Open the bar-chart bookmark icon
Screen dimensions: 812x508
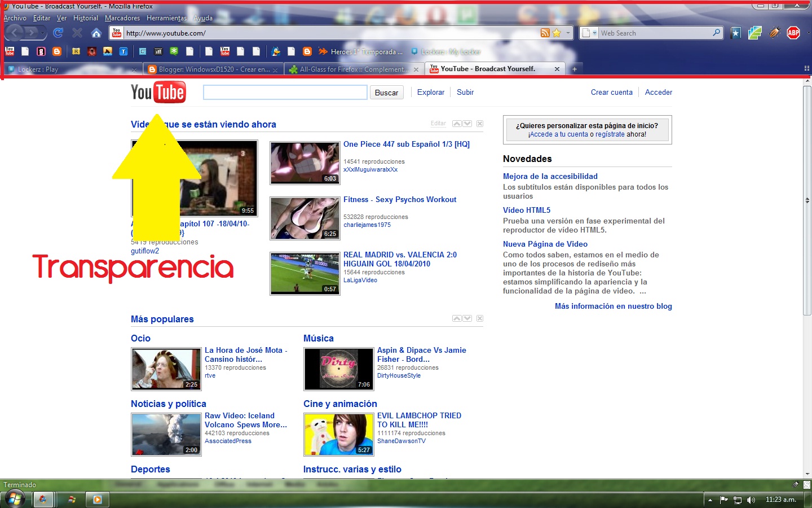coord(158,51)
